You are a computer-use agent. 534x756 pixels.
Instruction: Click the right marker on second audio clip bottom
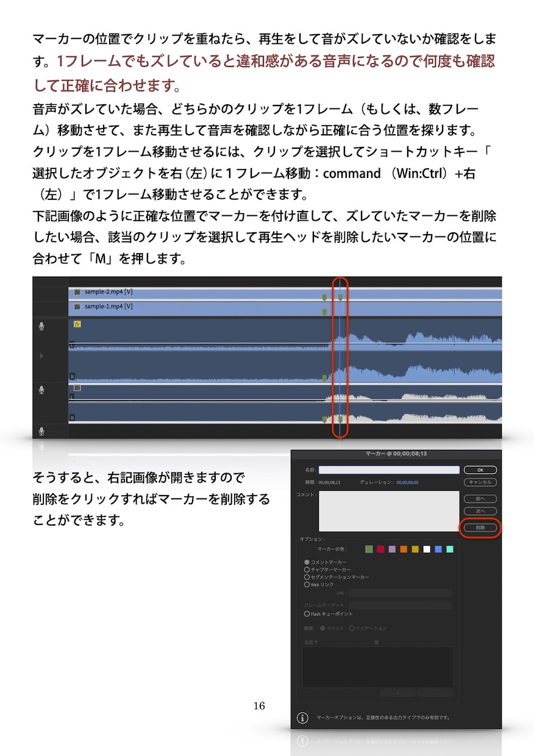[340, 419]
